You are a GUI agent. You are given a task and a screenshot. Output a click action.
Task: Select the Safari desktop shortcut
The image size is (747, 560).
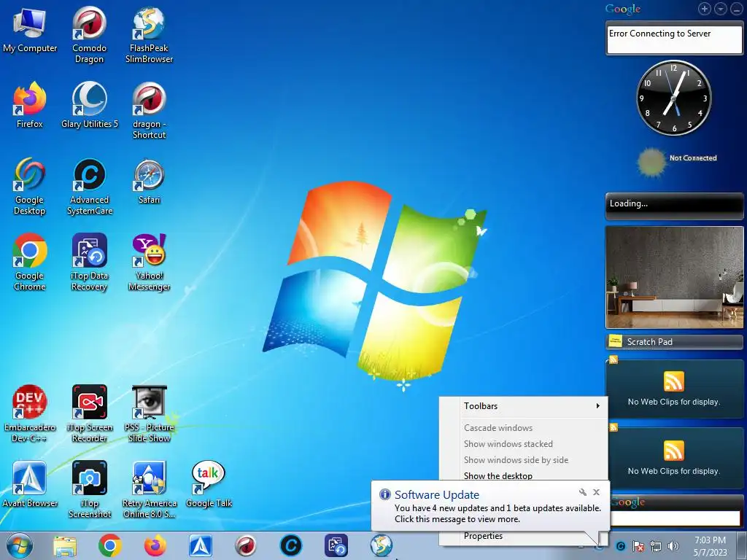(149, 182)
